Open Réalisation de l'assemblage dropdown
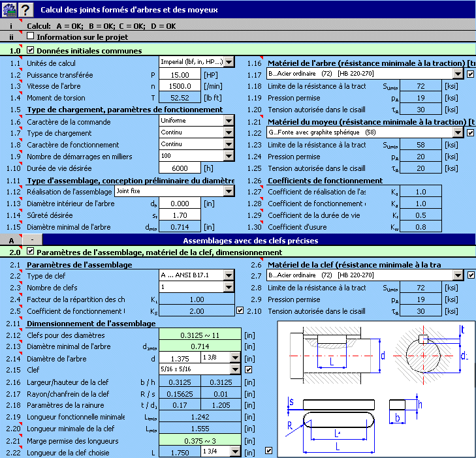The height and width of the screenshot is (458, 476). pos(229,191)
